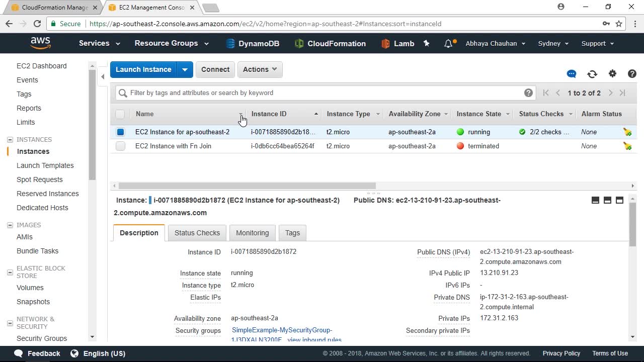Click the pin shortcuts icon
This screenshot has width=644, height=362.
point(427,43)
